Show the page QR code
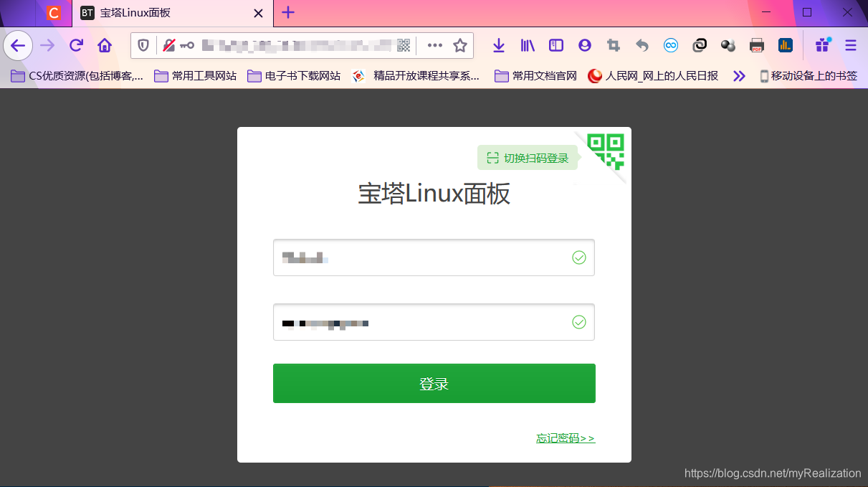868x487 pixels. tap(404, 46)
